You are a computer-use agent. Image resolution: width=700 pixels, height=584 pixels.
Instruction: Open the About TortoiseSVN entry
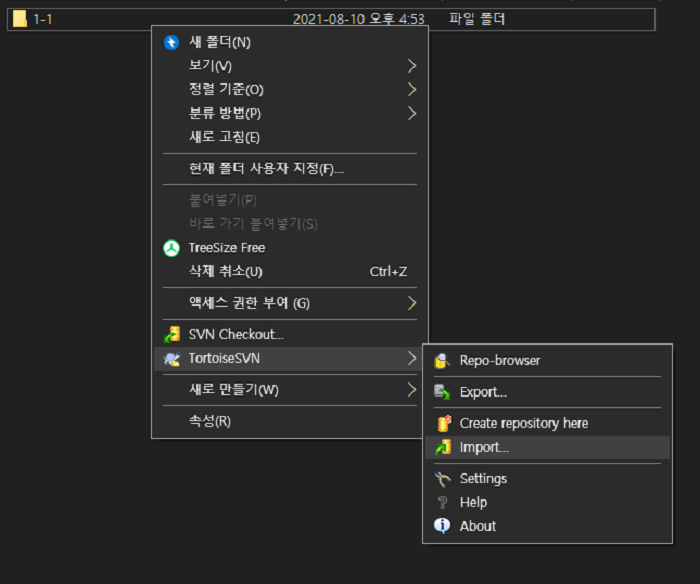(x=547, y=526)
